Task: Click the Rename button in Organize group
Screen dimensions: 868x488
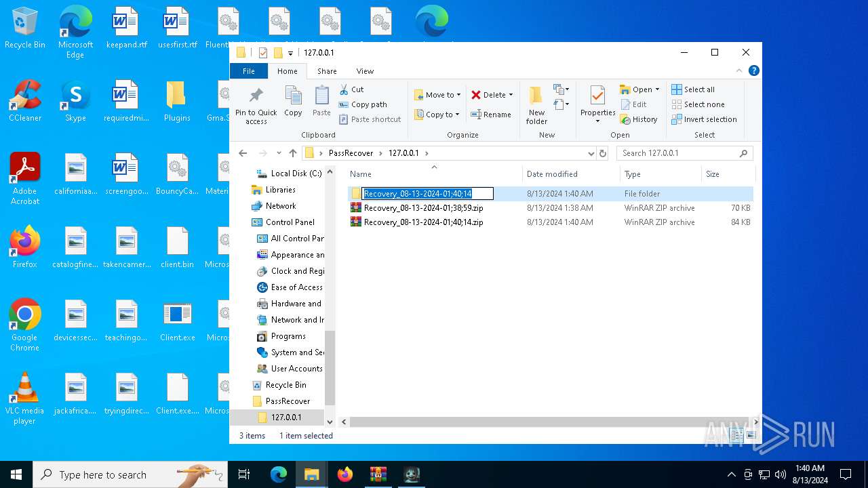Action: tap(491, 115)
